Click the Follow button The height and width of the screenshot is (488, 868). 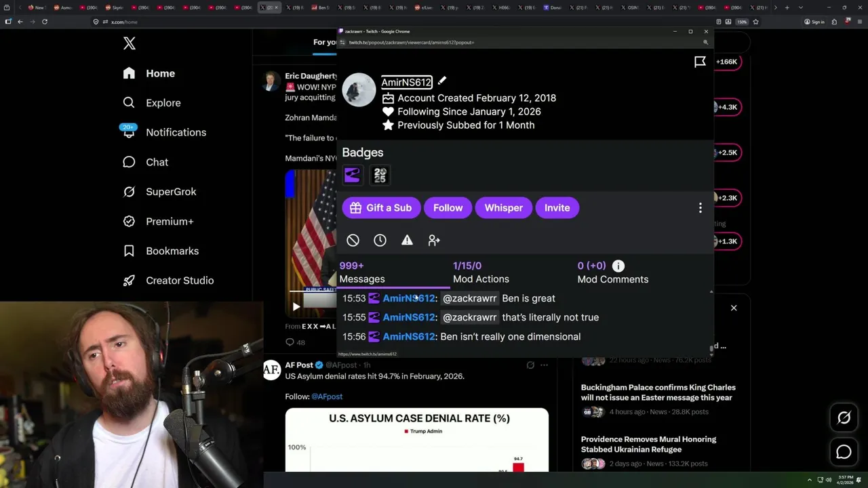(x=448, y=208)
